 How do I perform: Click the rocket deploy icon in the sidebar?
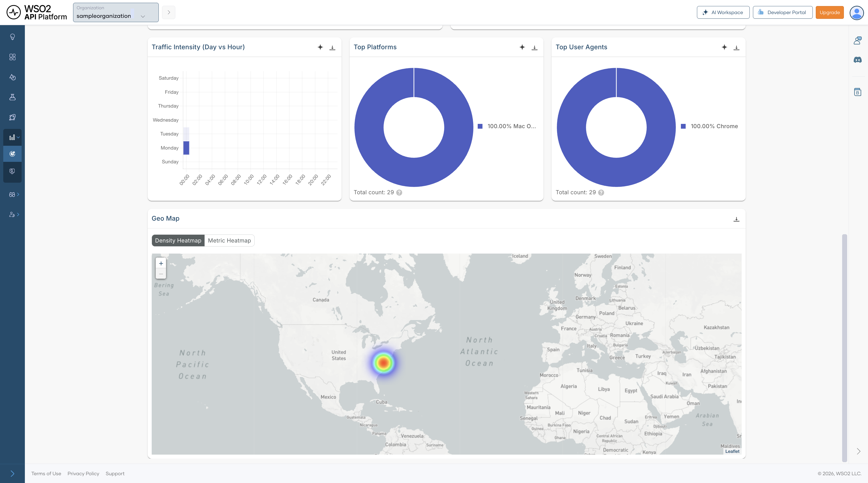13,117
